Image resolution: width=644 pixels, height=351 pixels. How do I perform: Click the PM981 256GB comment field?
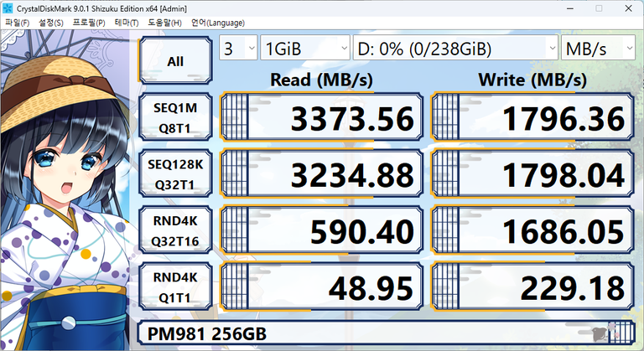tap(386, 333)
